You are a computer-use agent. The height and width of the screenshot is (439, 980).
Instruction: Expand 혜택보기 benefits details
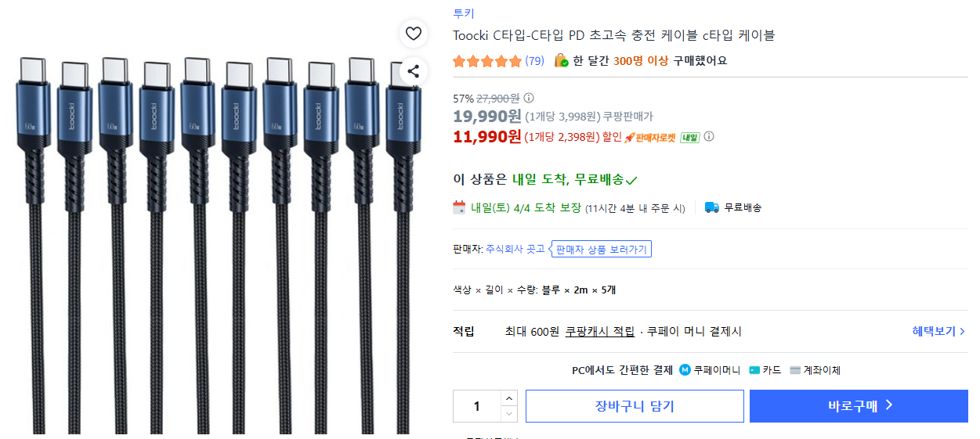pyautogui.click(x=938, y=331)
